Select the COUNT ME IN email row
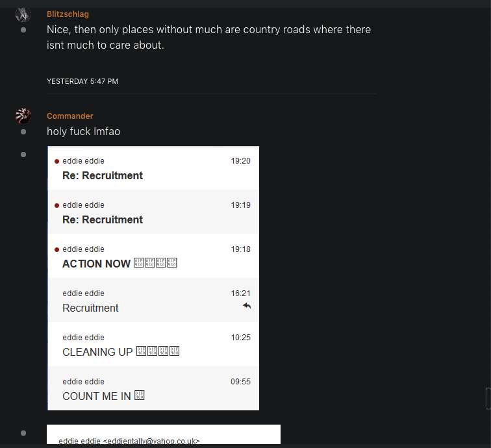The width and height of the screenshot is (491, 448). tap(153, 388)
